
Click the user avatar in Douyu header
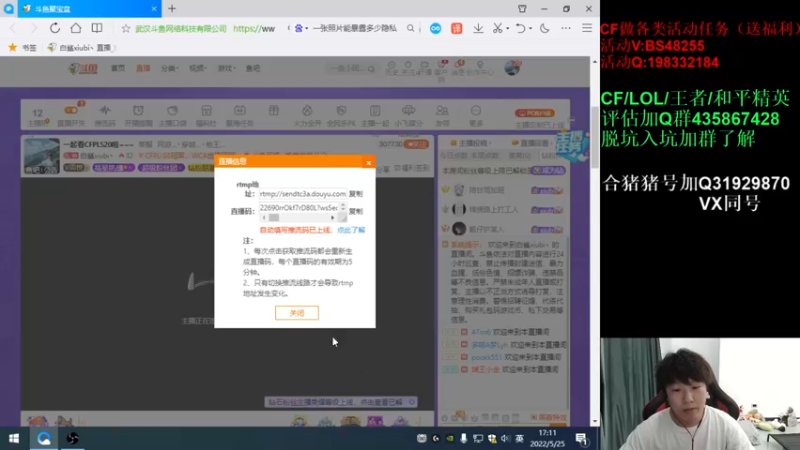tap(512, 67)
